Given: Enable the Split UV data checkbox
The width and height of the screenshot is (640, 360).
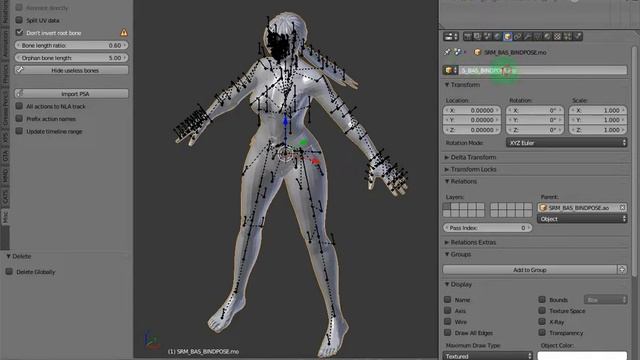Looking at the screenshot, I should tap(19, 20).
